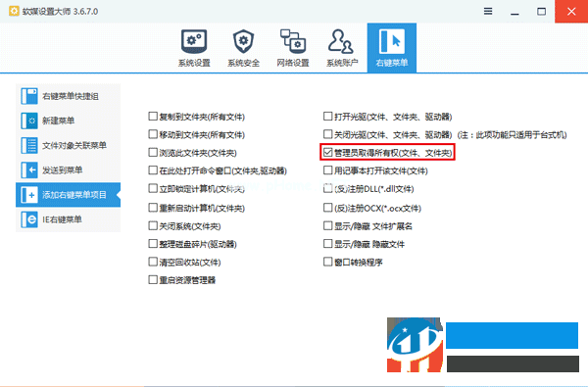Maximize the 软媒设置大师 window
The height and width of the screenshot is (387, 588).
542,12
